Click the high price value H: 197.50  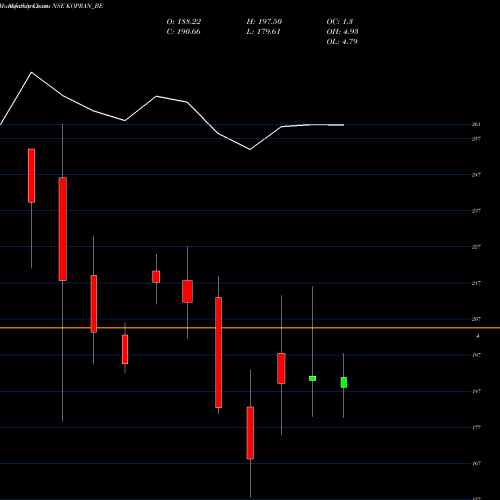[264, 22]
